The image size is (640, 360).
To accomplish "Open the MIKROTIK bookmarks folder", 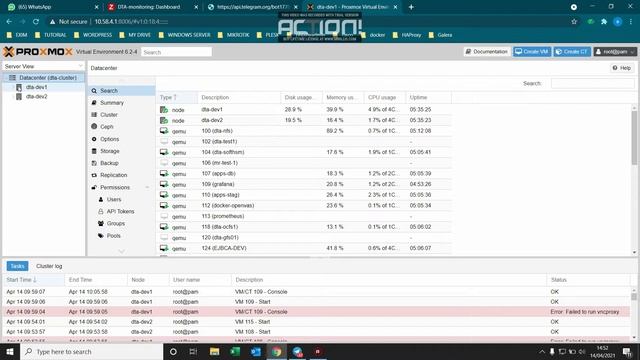I will (233, 35).
